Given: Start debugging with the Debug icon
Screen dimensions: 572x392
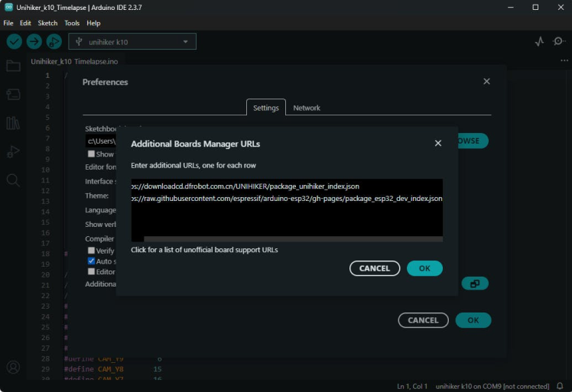Looking at the screenshot, I should pyautogui.click(x=54, y=42).
